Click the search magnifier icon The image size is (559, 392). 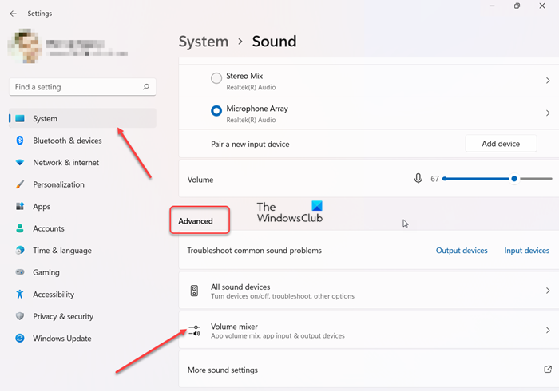pos(145,87)
